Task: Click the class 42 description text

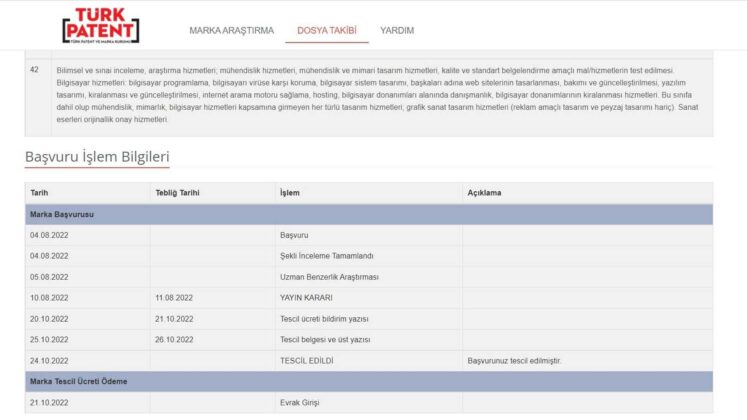Action: pos(377,95)
